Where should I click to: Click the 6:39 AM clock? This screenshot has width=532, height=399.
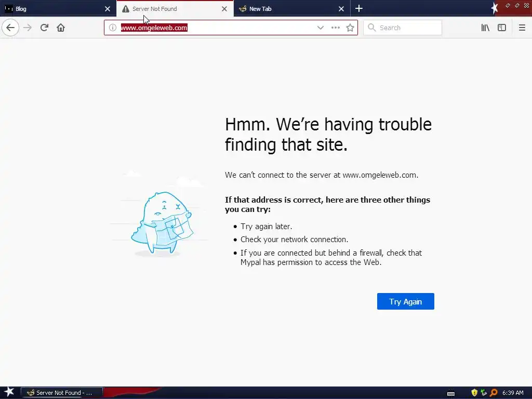tap(513, 393)
